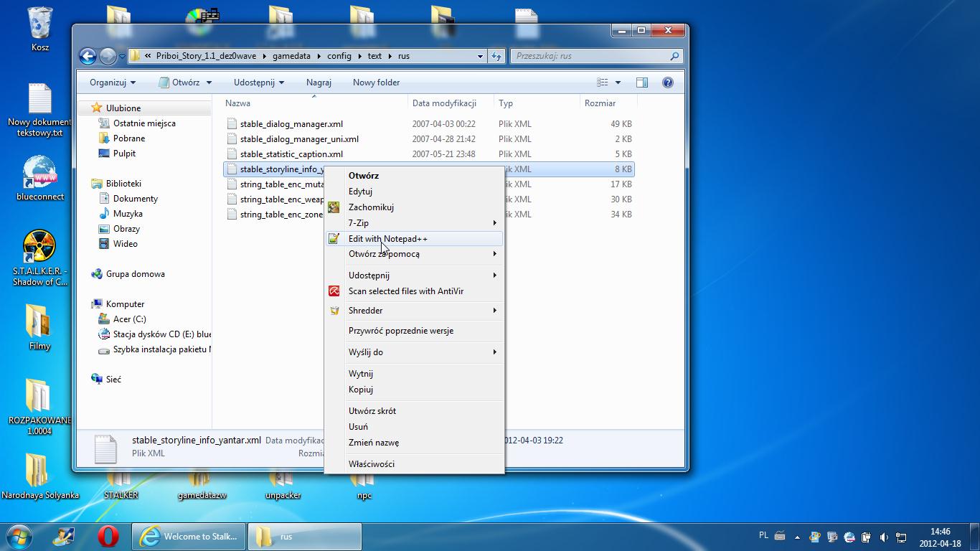Select Nowy dokument tekstowy.txt desktop file
The width and height of the screenshot is (980, 551).
(x=39, y=110)
